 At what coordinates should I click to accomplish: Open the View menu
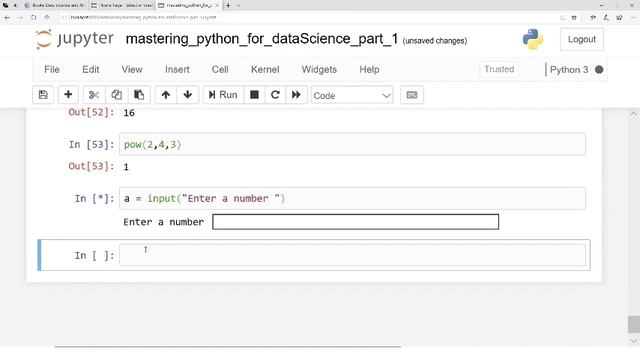pos(132,69)
